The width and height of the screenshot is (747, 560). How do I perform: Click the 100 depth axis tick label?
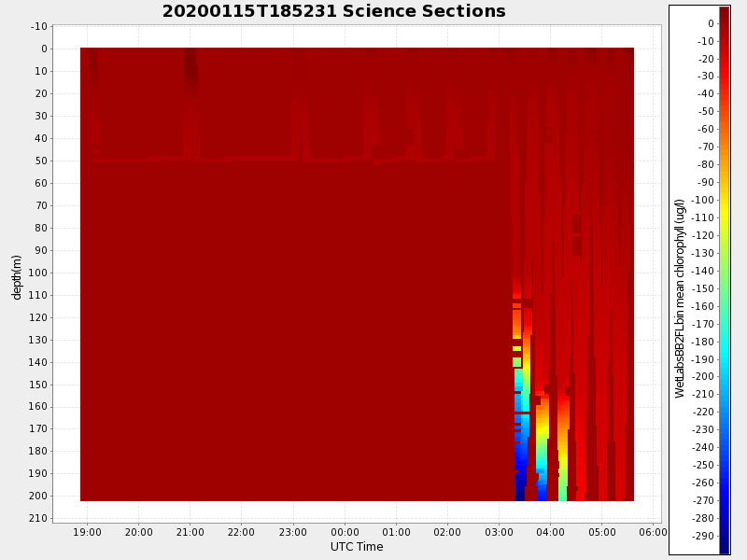tap(40, 273)
